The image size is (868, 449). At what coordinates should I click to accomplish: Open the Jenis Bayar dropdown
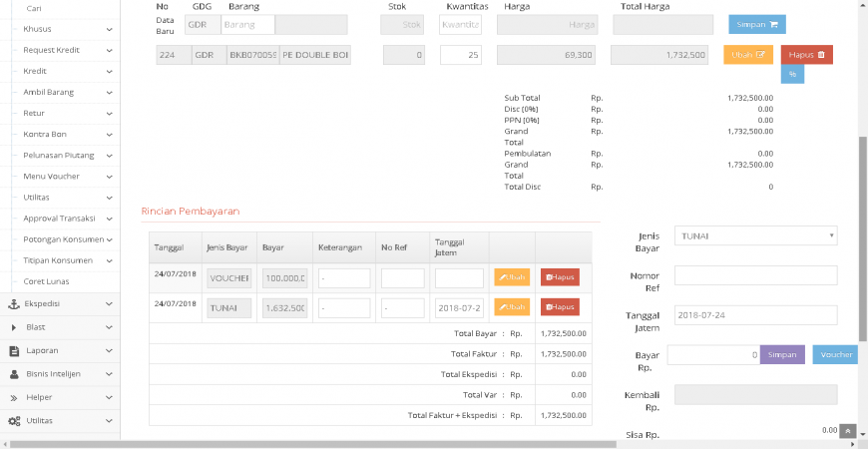[x=755, y=236]
